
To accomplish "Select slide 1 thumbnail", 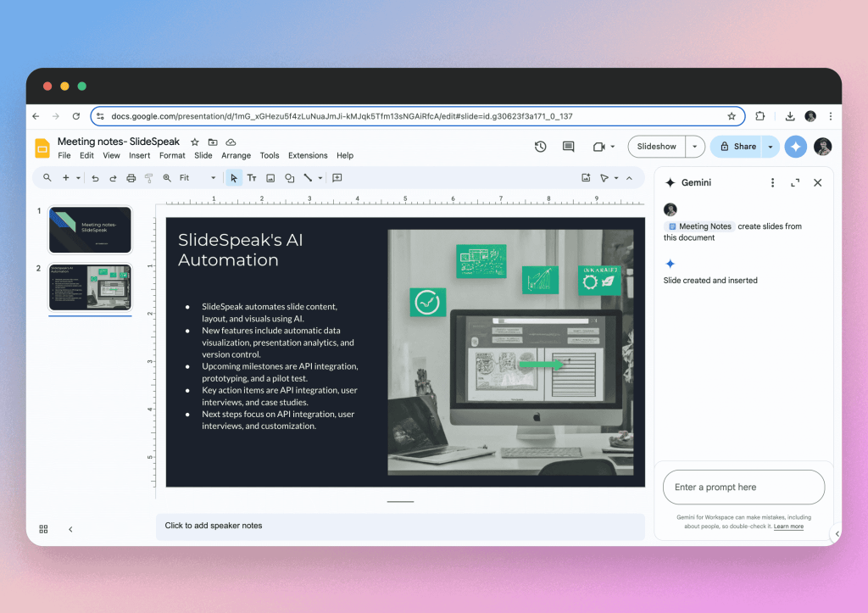I will (90, 230).
